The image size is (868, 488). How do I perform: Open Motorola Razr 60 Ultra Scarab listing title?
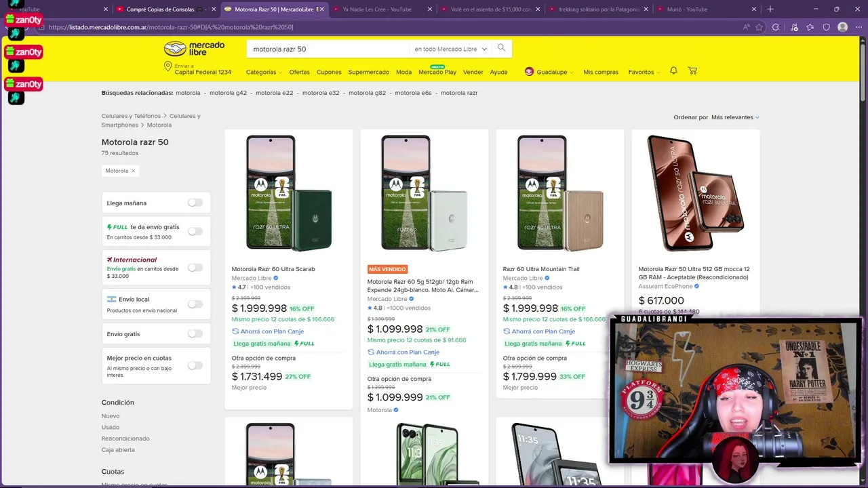pos(273,269)
